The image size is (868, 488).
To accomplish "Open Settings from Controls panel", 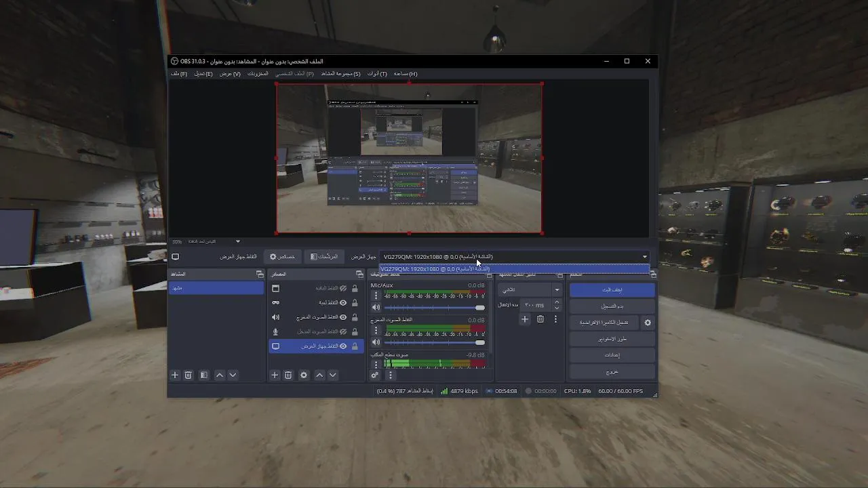I will (x=612, y=355).
